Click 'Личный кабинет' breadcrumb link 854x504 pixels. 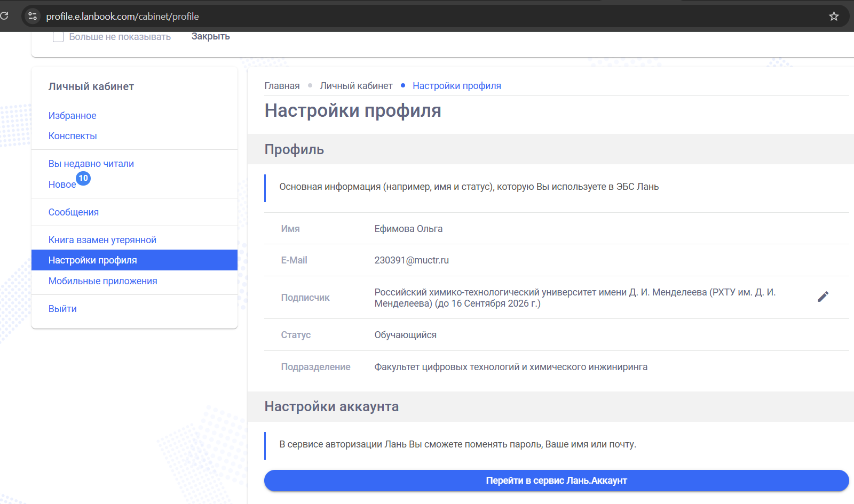[x=356, y=86]
